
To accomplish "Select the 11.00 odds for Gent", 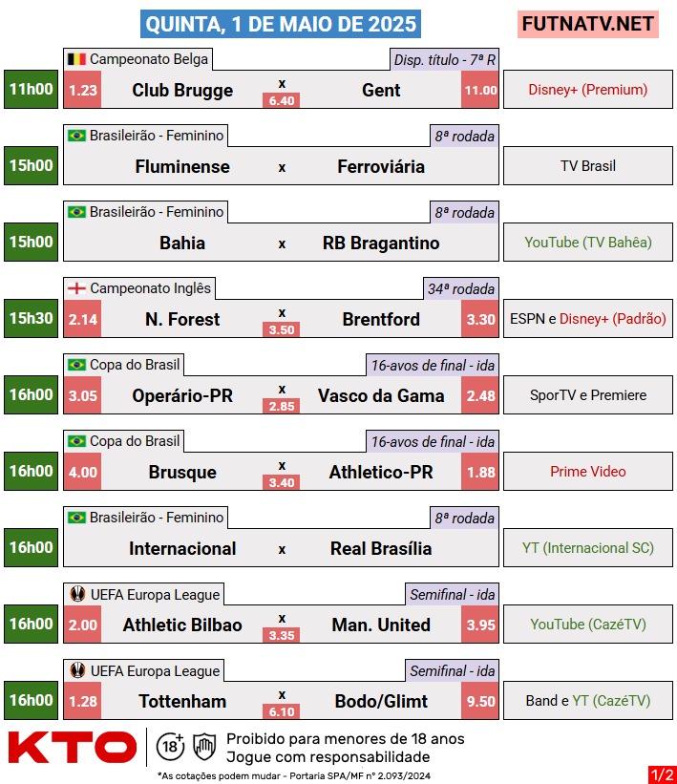I will (x=480, y=90).
